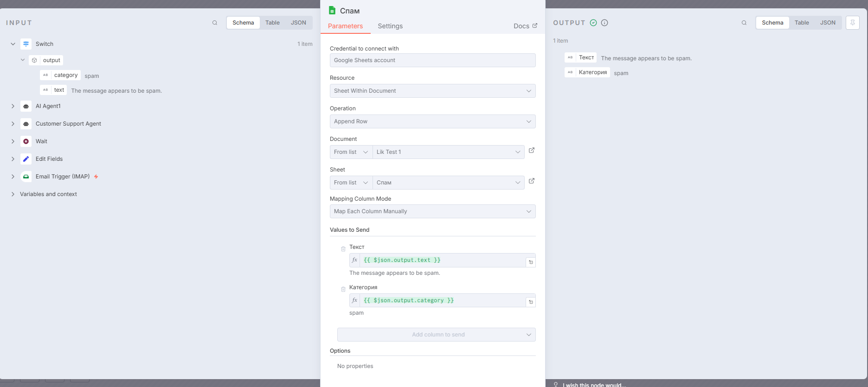Viewport: 868px width, 387px height.
Task: Open the Sheet external link icon
Action: [x=532, y=181]
